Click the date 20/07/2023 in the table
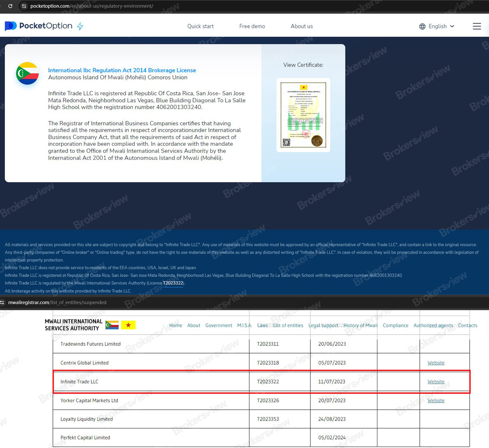 point(332,400)
